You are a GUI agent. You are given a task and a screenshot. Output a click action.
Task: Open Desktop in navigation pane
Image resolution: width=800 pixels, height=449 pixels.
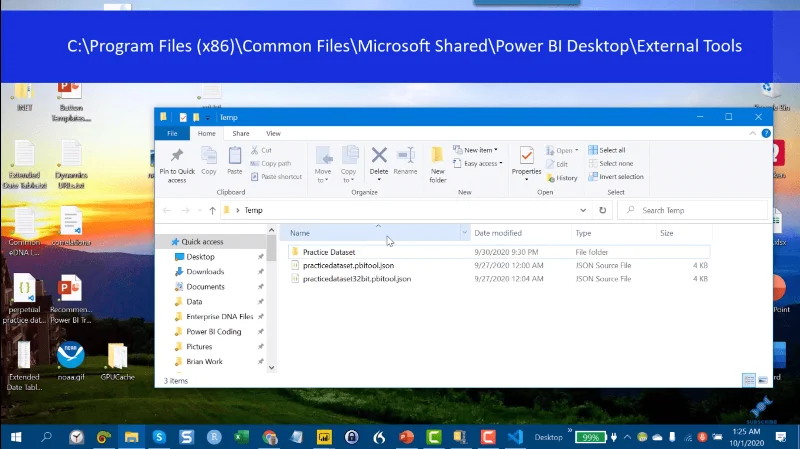[200, 257]
